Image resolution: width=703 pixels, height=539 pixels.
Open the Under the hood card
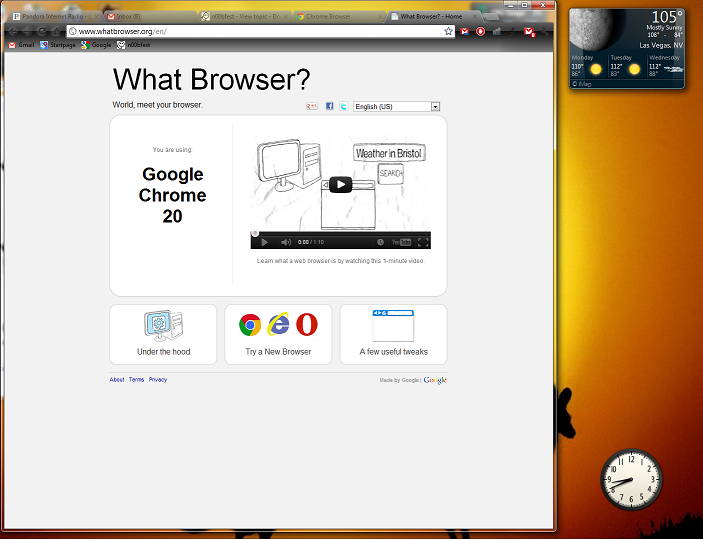[163, 335]
